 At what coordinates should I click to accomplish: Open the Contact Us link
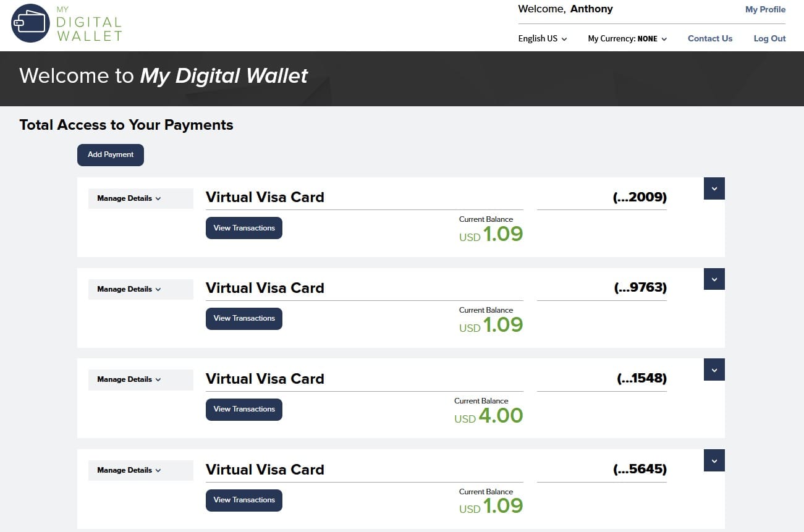(x=709, y=38)
